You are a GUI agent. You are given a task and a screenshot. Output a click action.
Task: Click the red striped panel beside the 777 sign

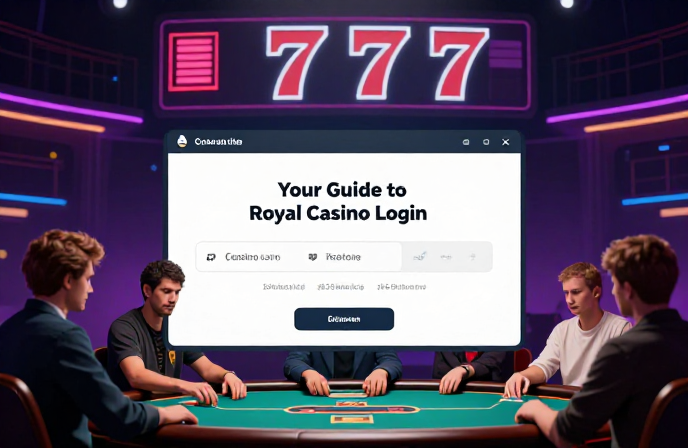pos(194,61)
